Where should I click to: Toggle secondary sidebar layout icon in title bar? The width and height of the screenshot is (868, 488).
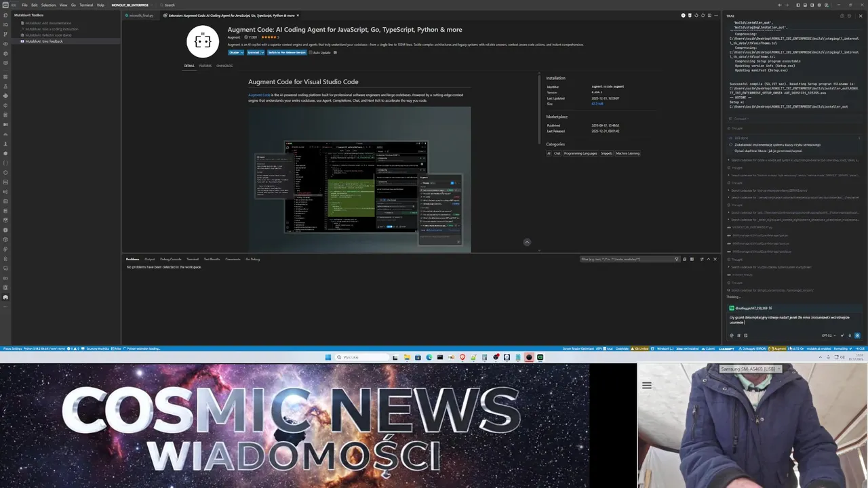pyautogui.click(x=812, y=5)
